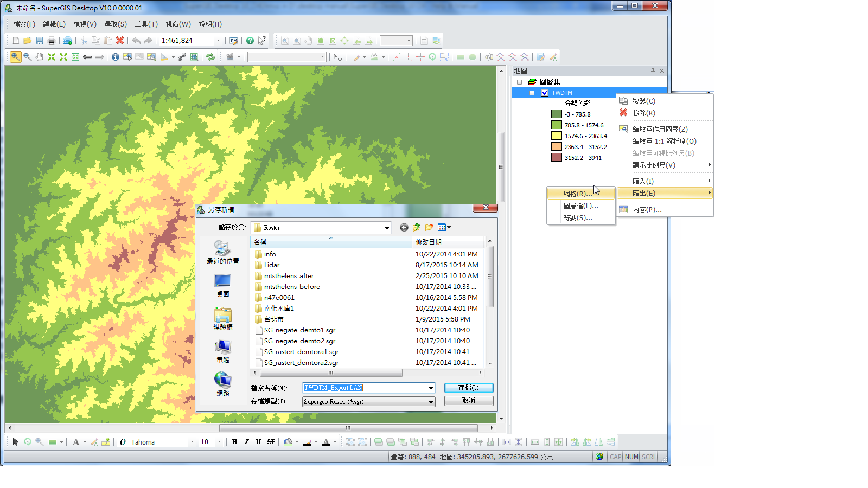Click the Print icon
868x488 pixels.
[x=52, y=41]
